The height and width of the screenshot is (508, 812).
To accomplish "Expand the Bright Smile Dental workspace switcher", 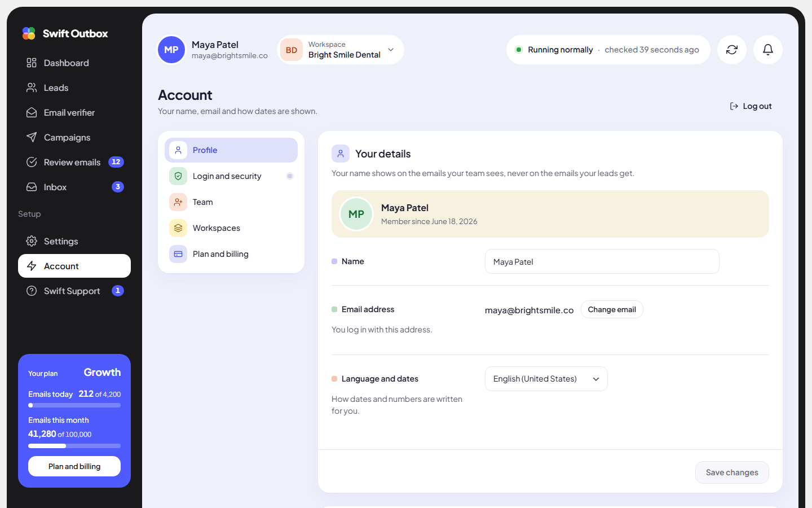I will click(341, 50).
